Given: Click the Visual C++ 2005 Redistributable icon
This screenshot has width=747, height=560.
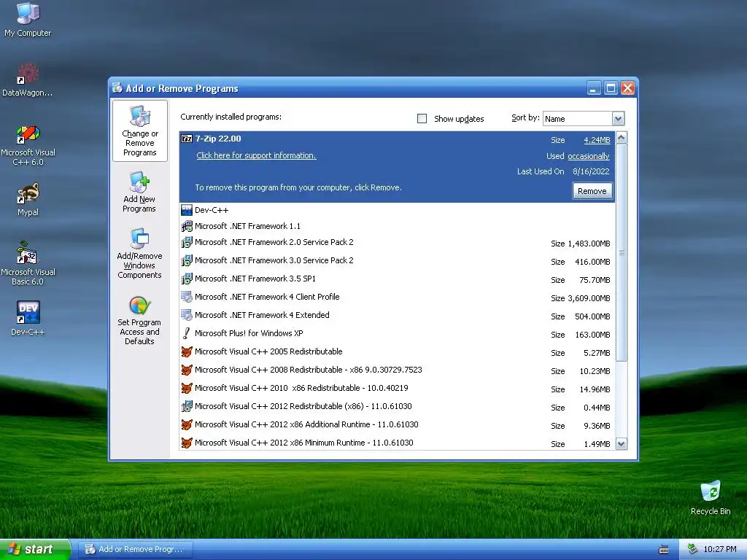Looking at the screenshot, I should (187, 352).
